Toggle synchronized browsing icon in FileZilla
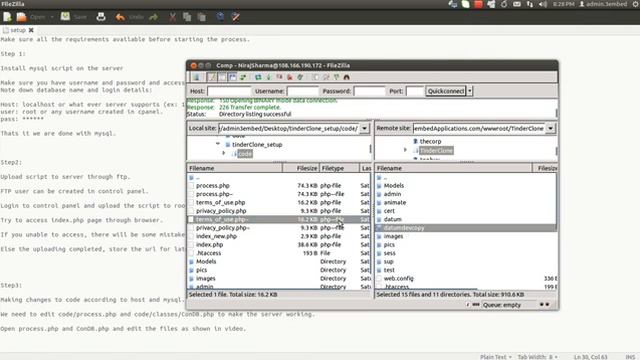This screenshot has width=640, height=360. click(x=336, y=77)
